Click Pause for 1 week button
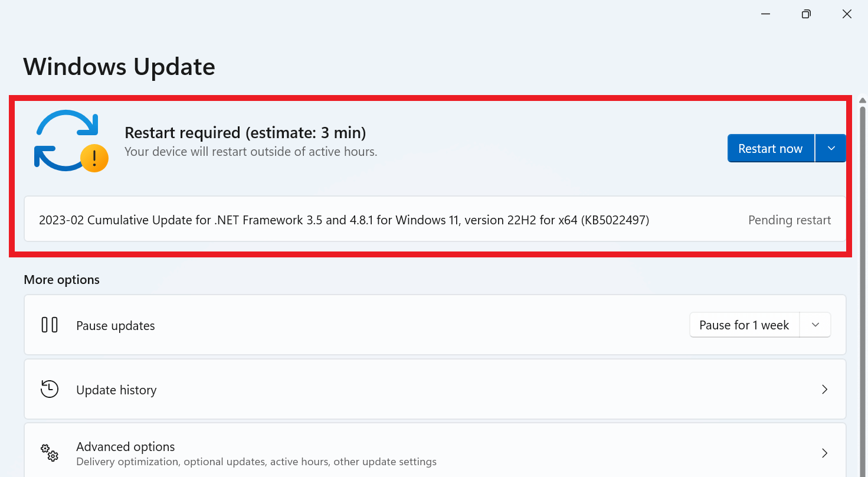The width and height of the screenshot is (868, 477). (x=744, y=325)
